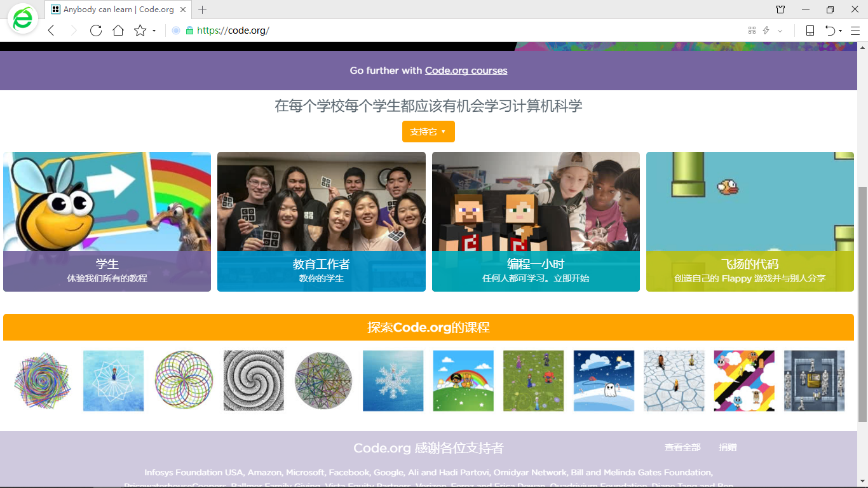Image resolution: width=868 pixels, height=488 pixels.
Task: Click the green padlock security icon
Action: coord(189,30)
